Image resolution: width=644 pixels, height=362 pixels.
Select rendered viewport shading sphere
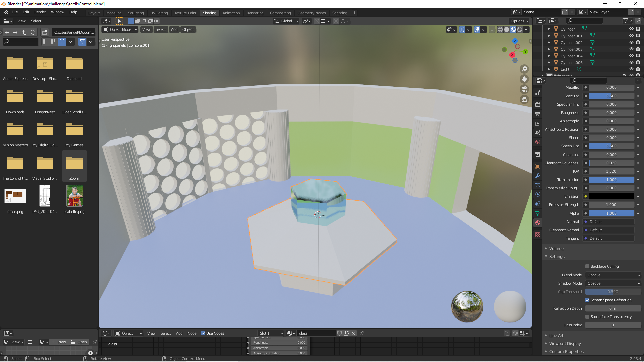point(520,29)
